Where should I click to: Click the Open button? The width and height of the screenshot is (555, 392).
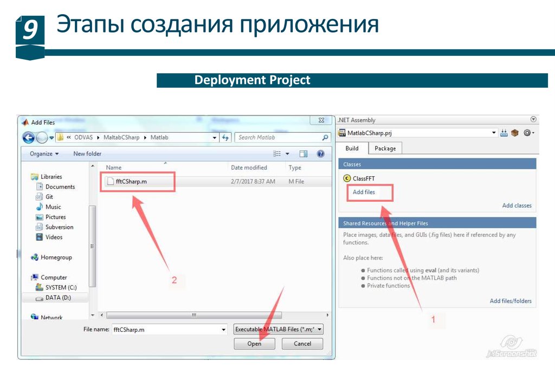point(254,344)
